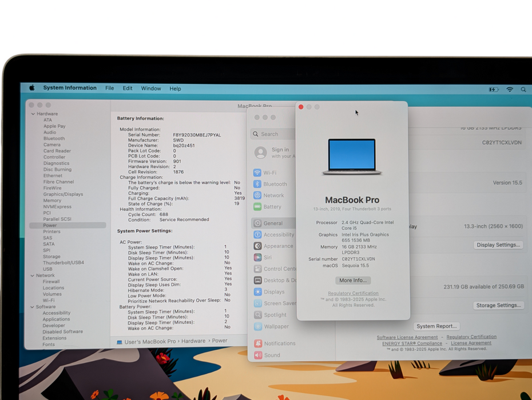Open the Software License Agreement link
The height and width of the screenshot is (400, 532).
coord(407,337)
